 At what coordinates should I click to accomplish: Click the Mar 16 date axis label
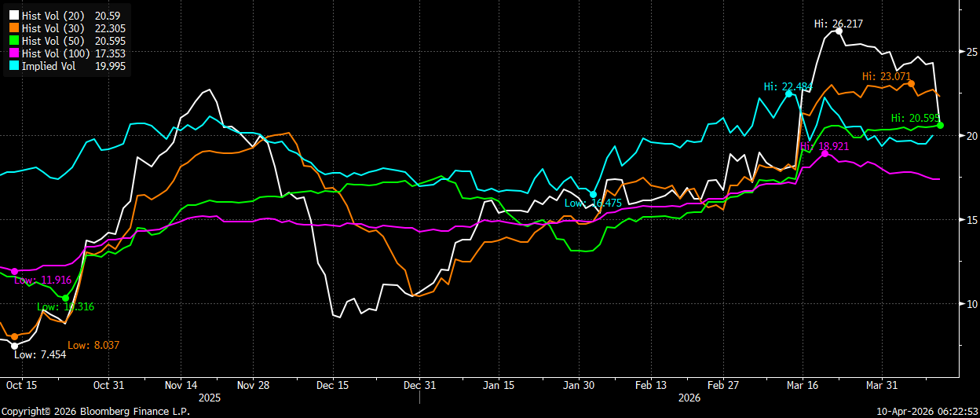coord(803,386)
